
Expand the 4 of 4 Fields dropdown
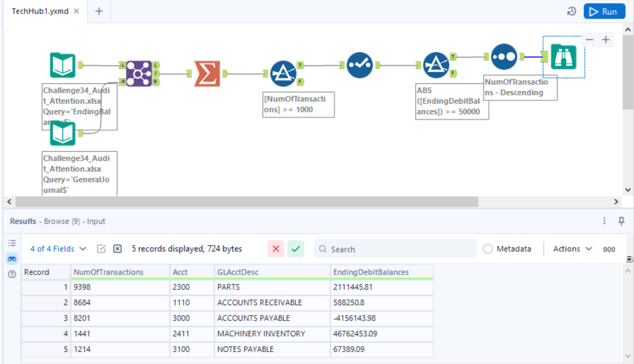(58, 249)
